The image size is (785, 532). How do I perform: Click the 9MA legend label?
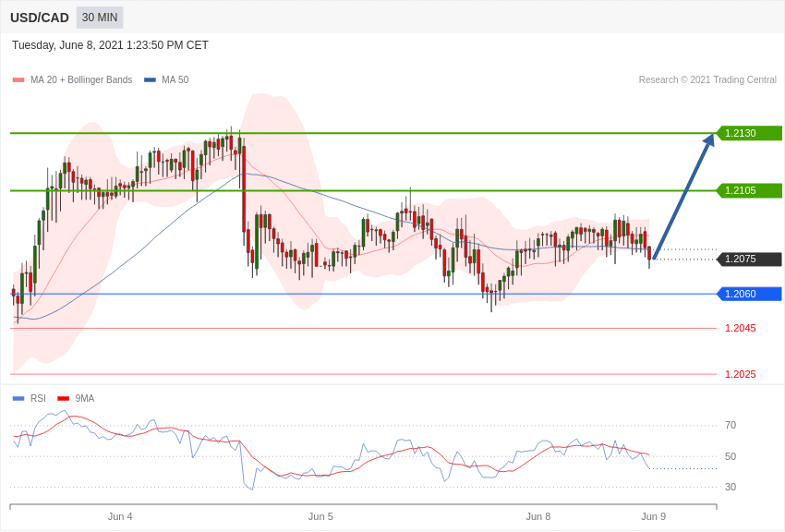click(85, 398)
